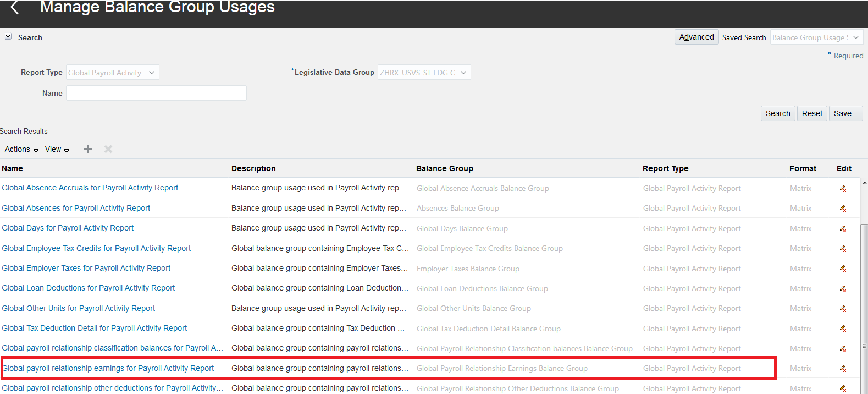Go back using the header arrow
The image size is (868, 394).
coord(15,8)
